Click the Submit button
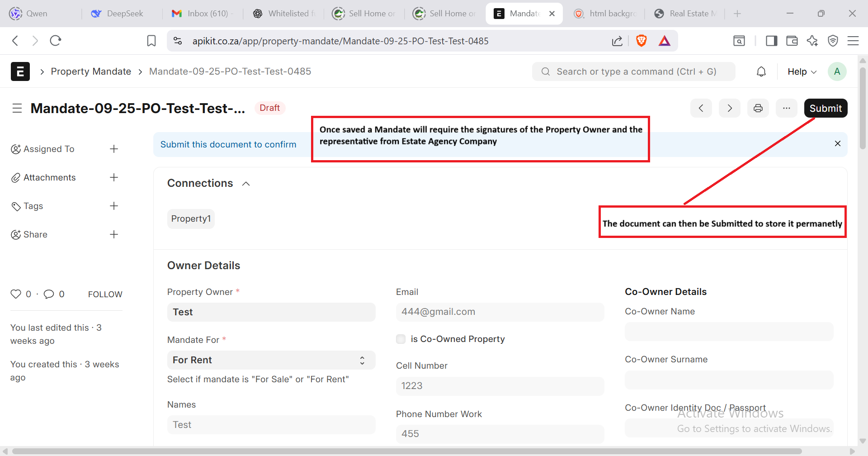Viewport: 868px width, 456px height. coord(825,108)
